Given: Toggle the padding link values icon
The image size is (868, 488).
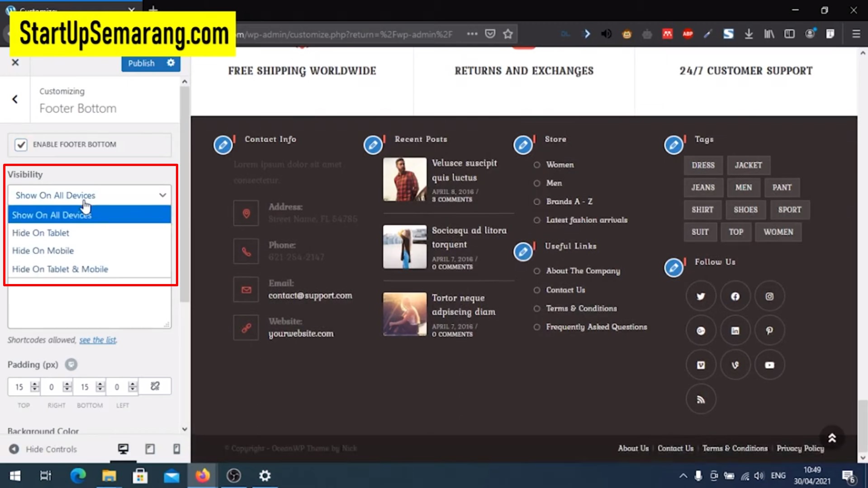Looking at the screenshot, I should (155, 386).
